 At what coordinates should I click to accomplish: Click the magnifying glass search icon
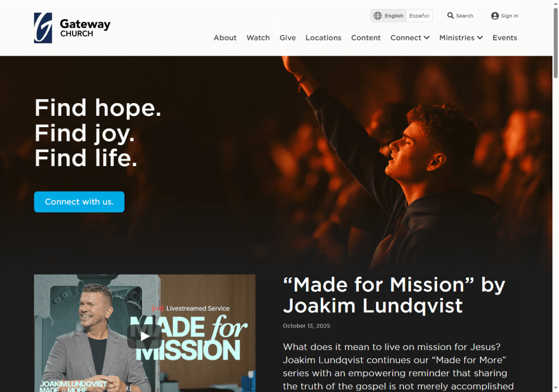coord(450,16)
